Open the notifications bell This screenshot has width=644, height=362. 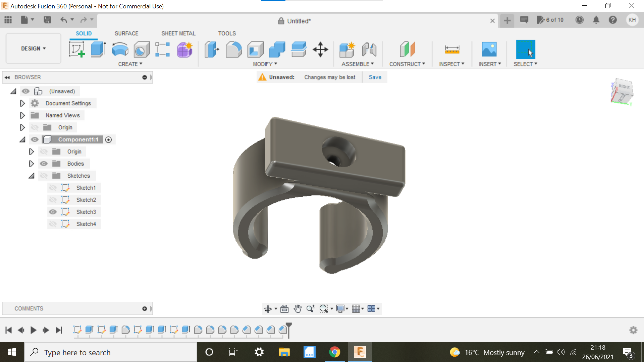(596, 20)
